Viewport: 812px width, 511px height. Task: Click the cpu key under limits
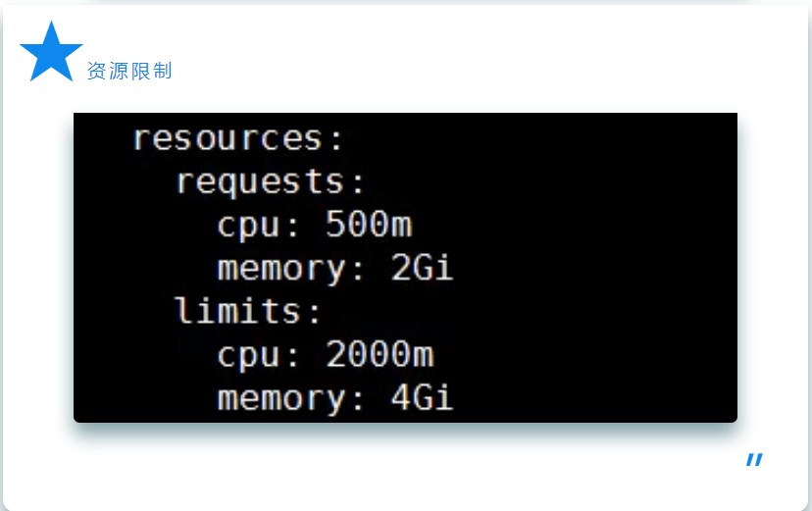[249, 354]
